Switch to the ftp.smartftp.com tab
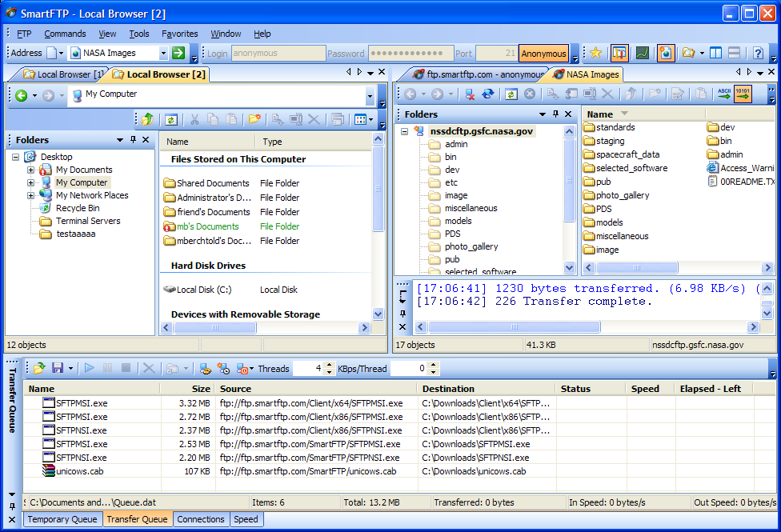Image resolution: width=781 pixels, height=532 pixels. (476, 74)
